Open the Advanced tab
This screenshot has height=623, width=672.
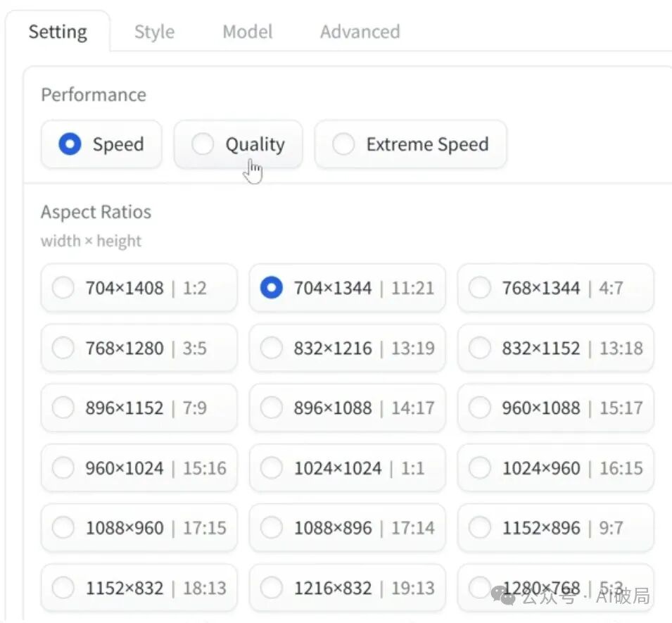pyautogui.click(x=360, y=32)
